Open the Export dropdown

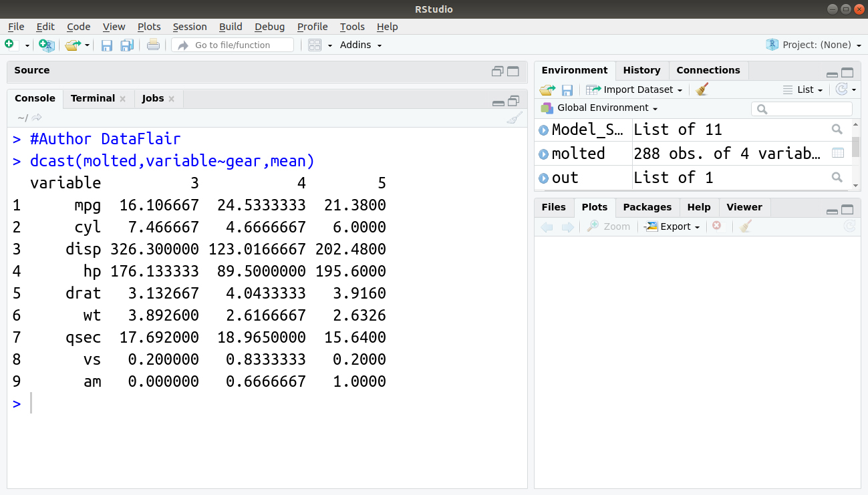click(672, 226)
